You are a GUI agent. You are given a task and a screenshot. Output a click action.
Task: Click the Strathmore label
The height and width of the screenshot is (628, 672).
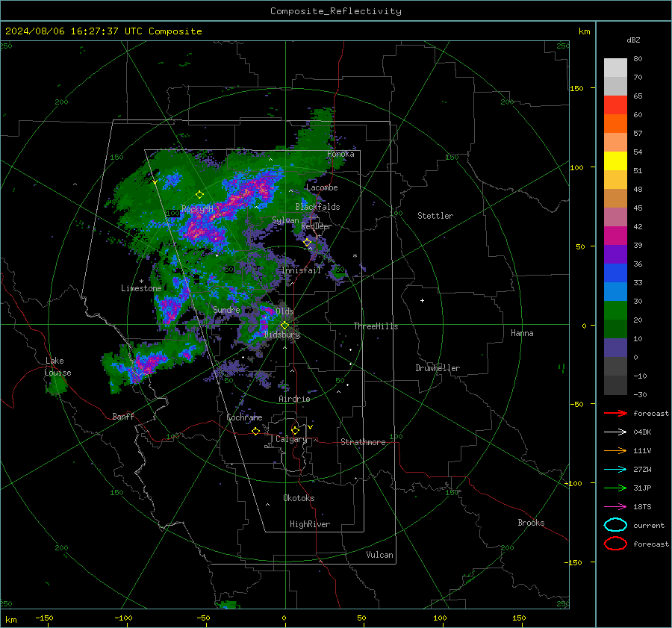(363, 442)
